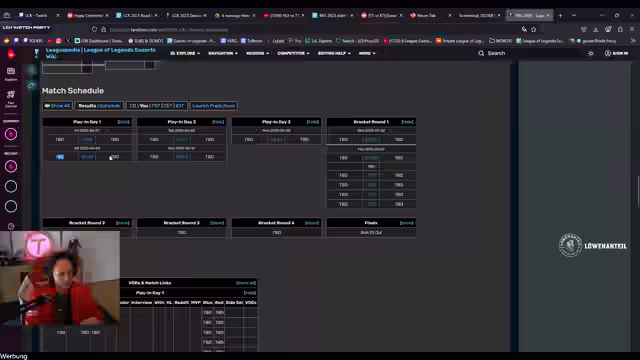Bookmark page with the star icon
640x360 pixels.
(x=533, y=29)
